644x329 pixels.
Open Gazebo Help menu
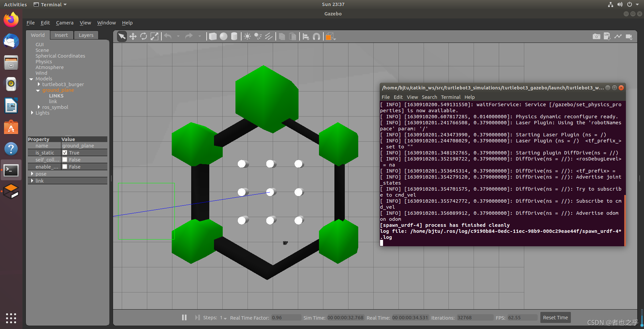pos(127,23)
